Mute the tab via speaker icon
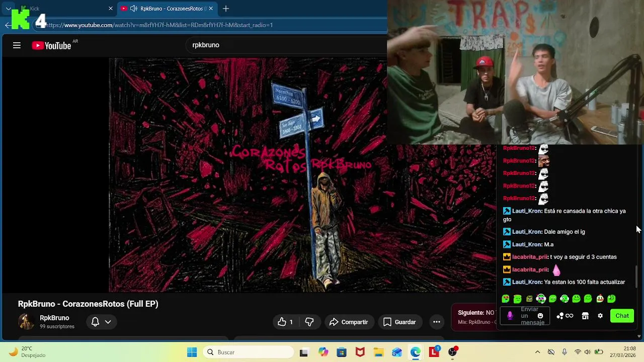 coord(134,9)
